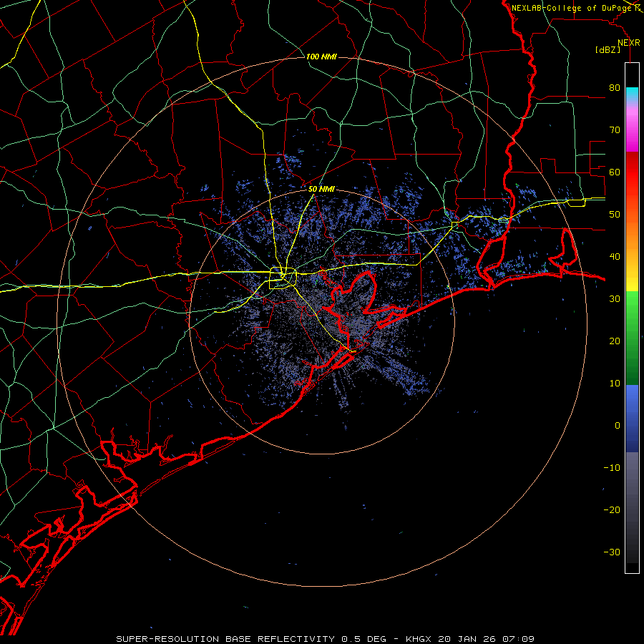Click the 0 value on the dBZ scale
This screenshot has width=644, height=644.
[618, 426]
